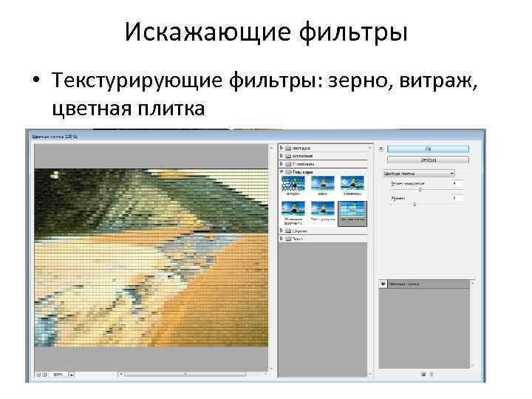Select the Зерно (grain) filter thumbnail
This screenshot has width=532, height=399.
click(323, 183)
